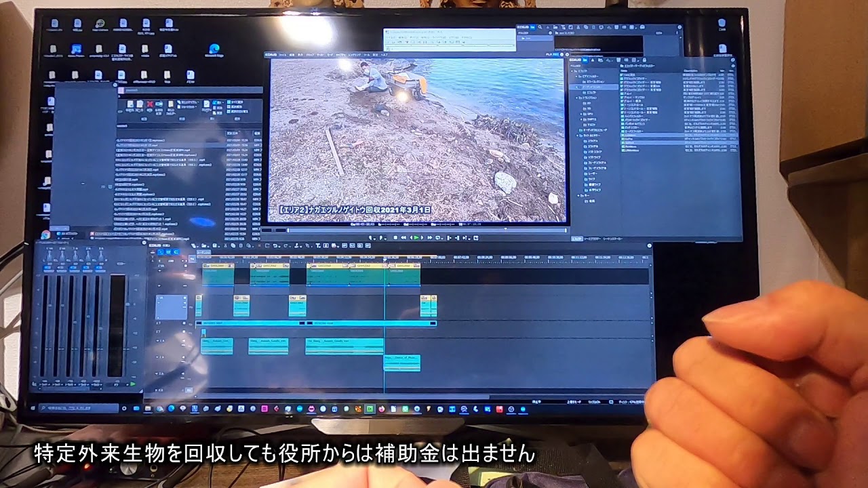
Task: Click the Chrome icon at the bottom left
Action: (x=45, y=235)
